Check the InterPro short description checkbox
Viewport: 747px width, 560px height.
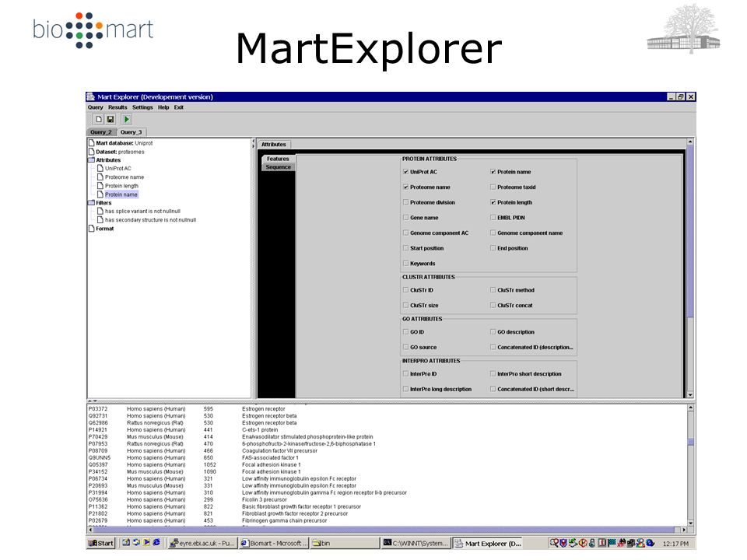(x=493, y=374)
